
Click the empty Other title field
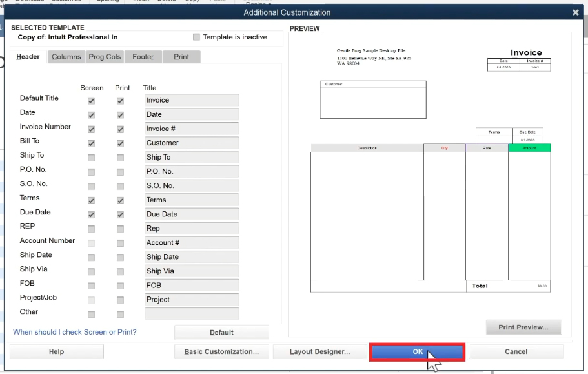click(x=192, y=314)
